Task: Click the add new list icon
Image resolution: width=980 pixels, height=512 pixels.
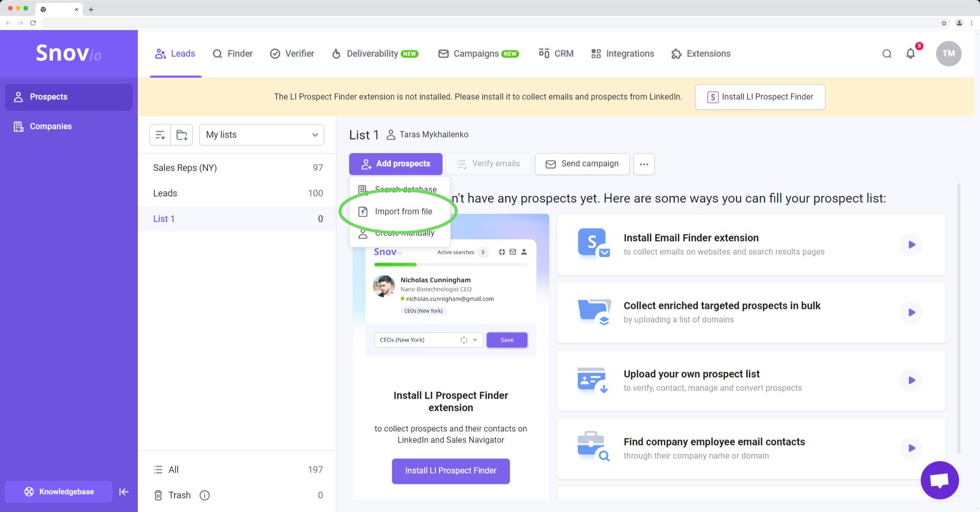Action: pos(160,135)
